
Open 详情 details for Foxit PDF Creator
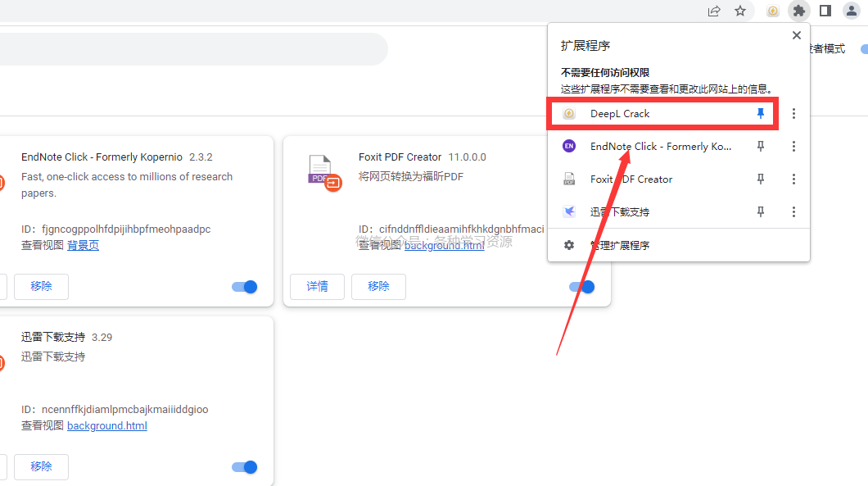(x=317, y=287)
